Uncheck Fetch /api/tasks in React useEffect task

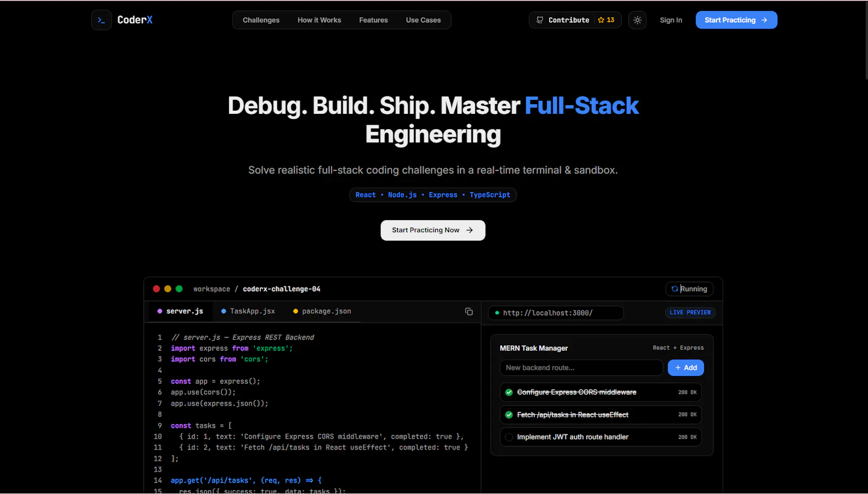509,415
